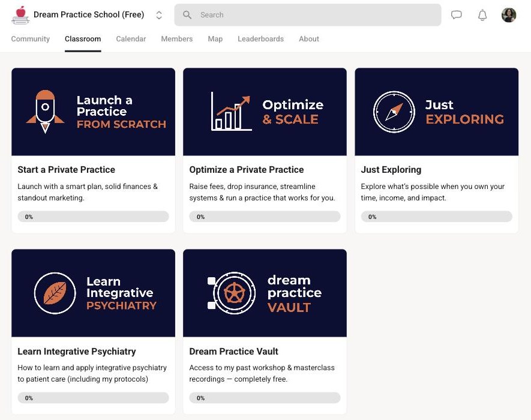Screen dimensions: 531x420
Task: Click the rocket icon on Launch a Practice
Action: pos(46,112)
